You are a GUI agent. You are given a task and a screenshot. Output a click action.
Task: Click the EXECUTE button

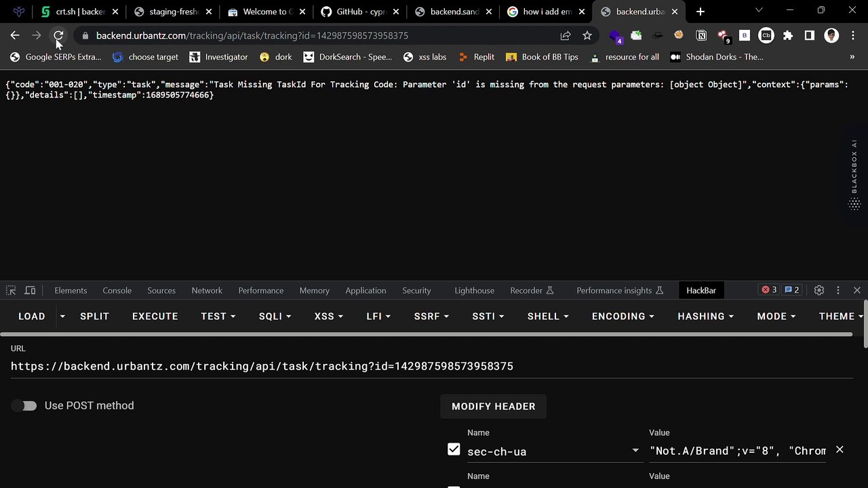(155, 316)
